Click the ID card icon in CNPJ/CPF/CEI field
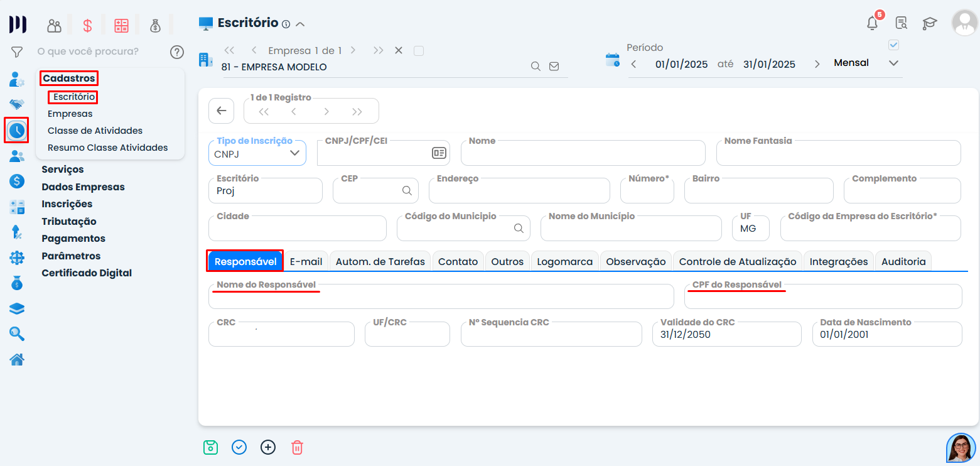Viewport: 980px width, 466px height. tap(438, 153)
